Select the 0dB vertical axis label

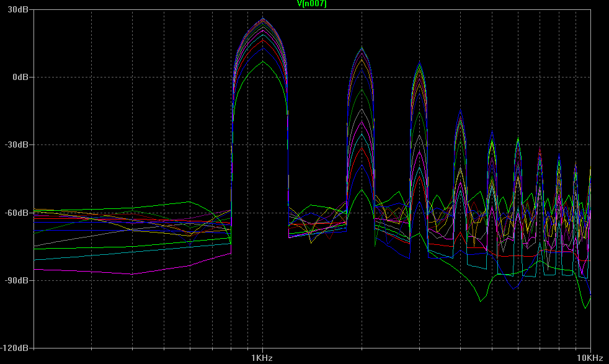click(x=20, y=77)
